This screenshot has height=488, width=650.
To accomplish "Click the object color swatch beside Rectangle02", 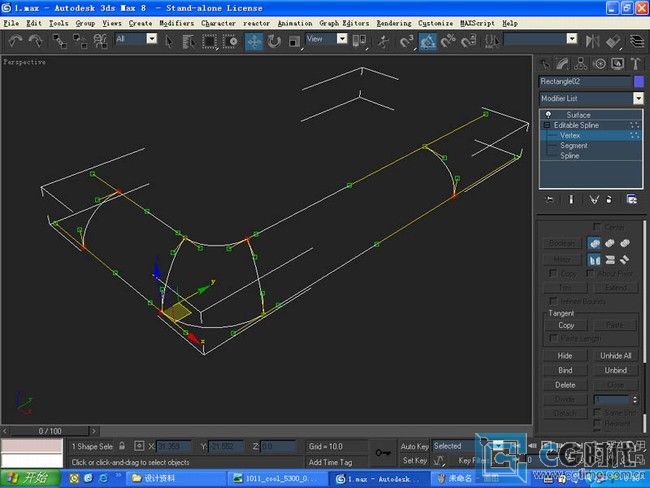I will coord(638,81).
